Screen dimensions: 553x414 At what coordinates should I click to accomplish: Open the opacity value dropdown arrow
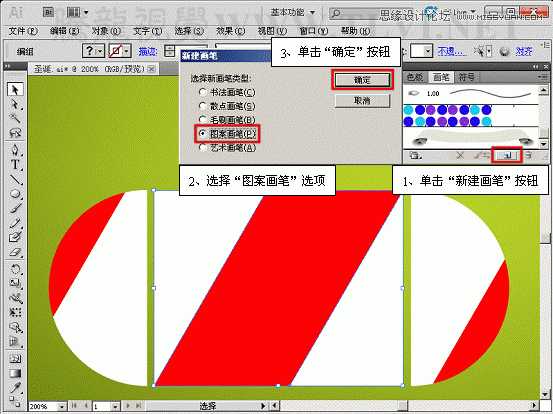pyautogui.click(x=428, y=51)
